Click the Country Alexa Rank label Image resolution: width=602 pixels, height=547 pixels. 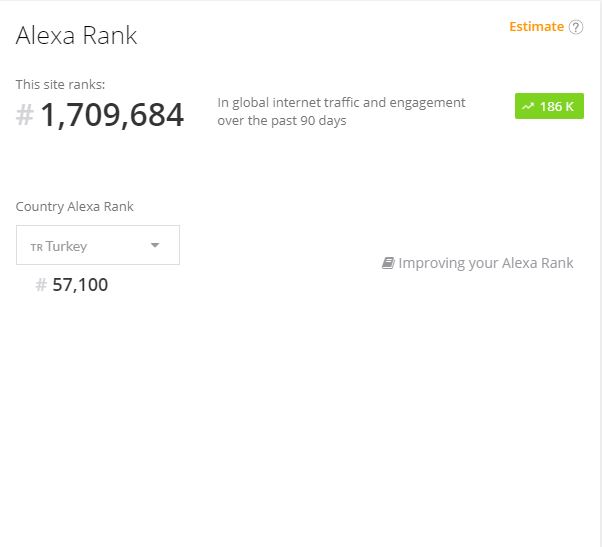click(75, 207)
